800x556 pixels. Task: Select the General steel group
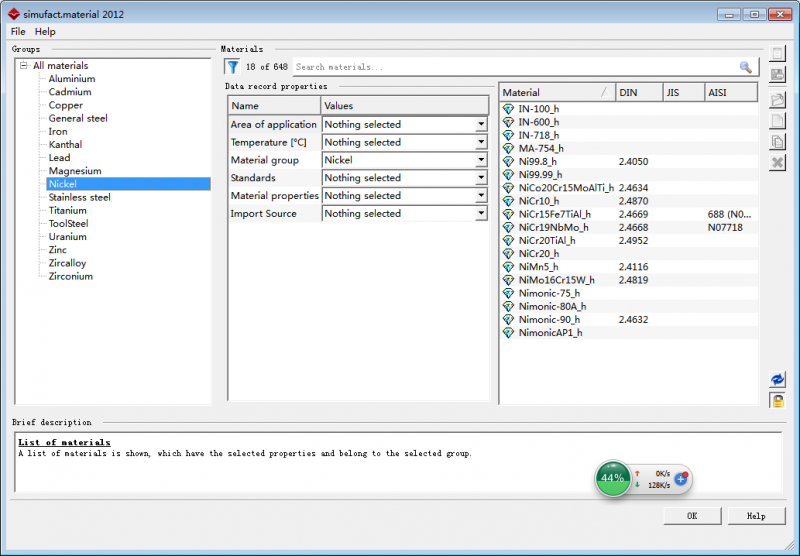pos(78,118)
